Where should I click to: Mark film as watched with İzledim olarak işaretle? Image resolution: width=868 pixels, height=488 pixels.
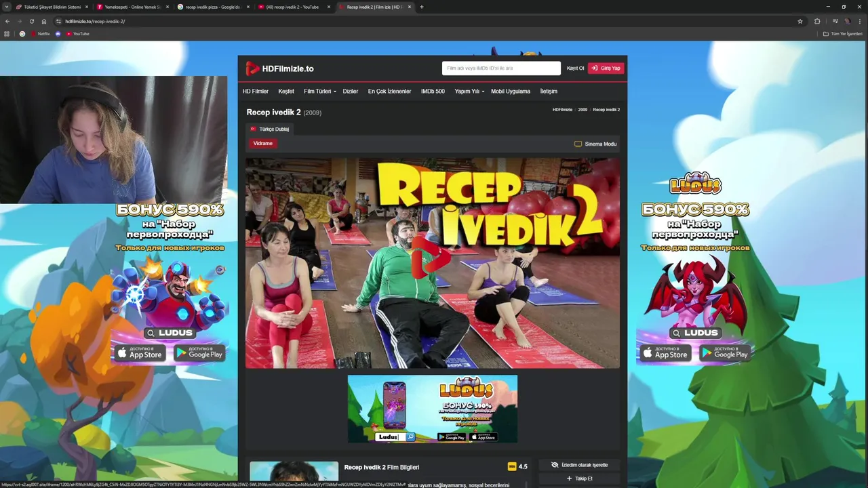point(579,465)
